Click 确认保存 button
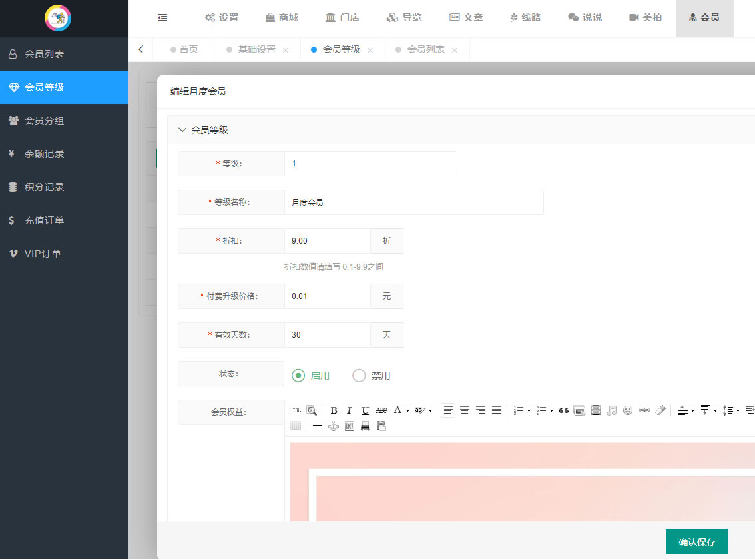This screenshot has height=560, width=755. coord(696,542)
